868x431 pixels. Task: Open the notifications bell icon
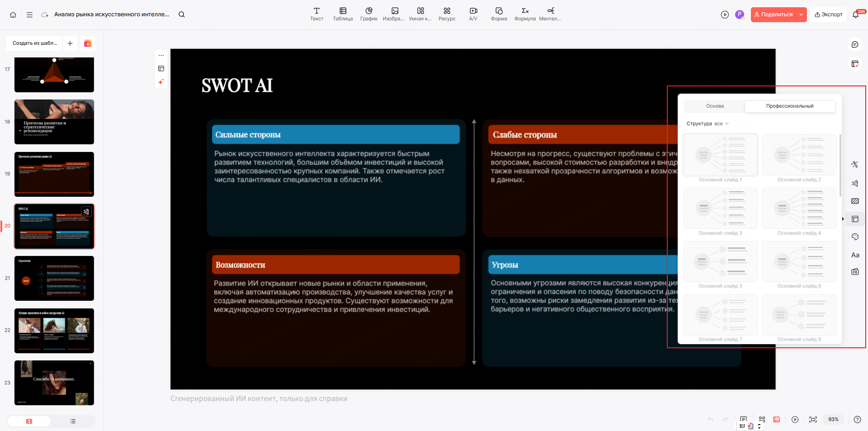click(x=855, y=14)
